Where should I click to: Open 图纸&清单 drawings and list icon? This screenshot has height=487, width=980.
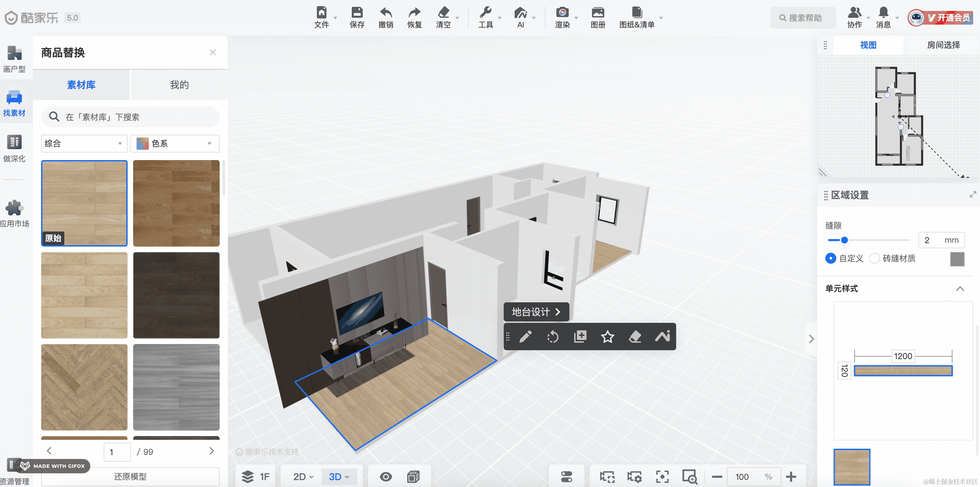pyautogui.click(x=637, y=13)
